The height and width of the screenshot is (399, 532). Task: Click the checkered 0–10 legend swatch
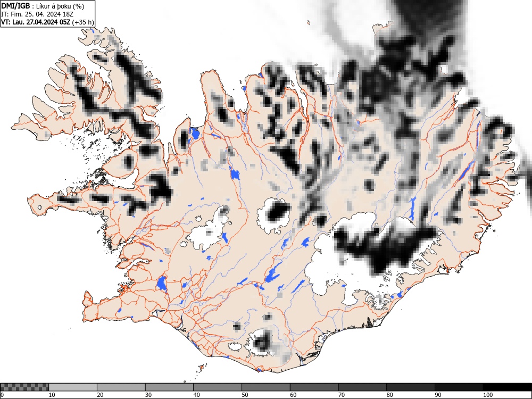click(x=24, y=387)
